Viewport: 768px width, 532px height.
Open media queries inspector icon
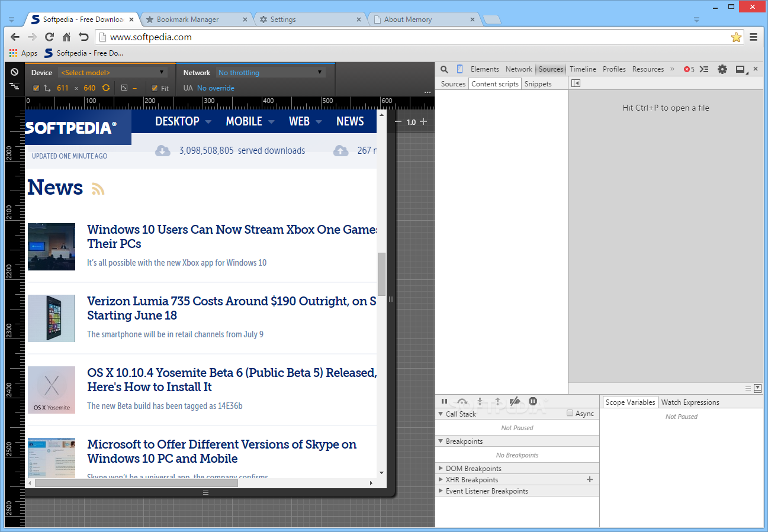click(x=14, y=86)
